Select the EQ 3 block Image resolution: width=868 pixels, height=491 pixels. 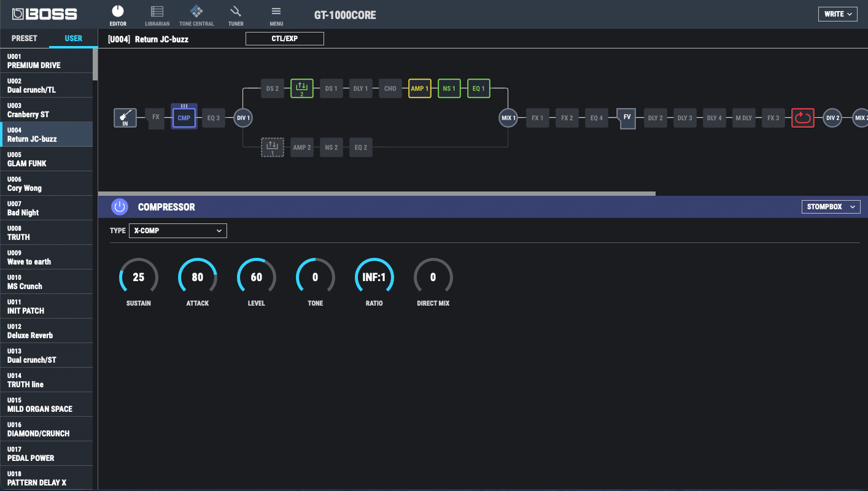213,118
